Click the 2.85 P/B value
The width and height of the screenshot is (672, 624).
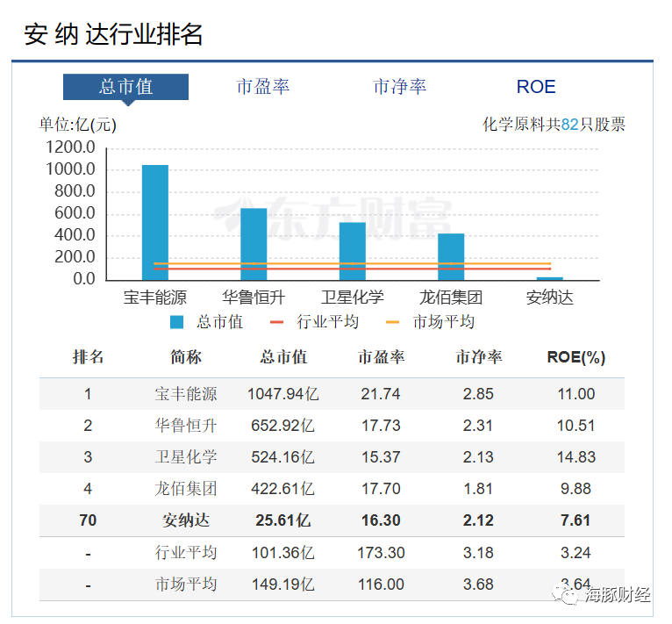[x=478, y=394]
